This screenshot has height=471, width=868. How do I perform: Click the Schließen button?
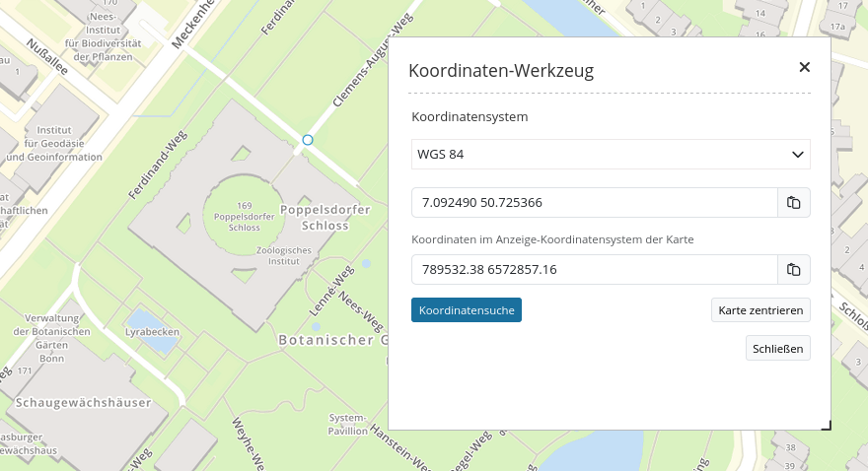778,348
